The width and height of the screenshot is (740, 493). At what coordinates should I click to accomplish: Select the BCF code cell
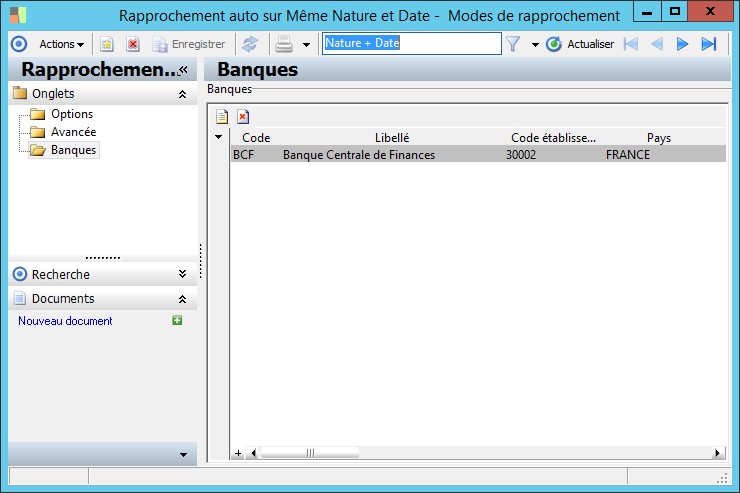[x=256, y=155]
